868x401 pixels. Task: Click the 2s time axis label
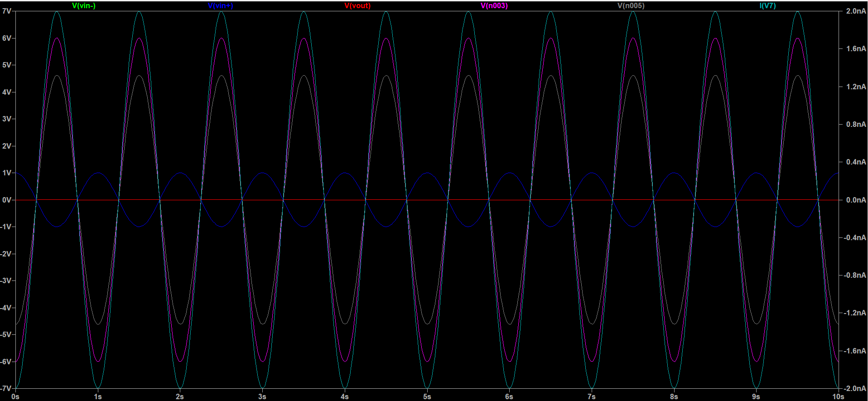180,396
